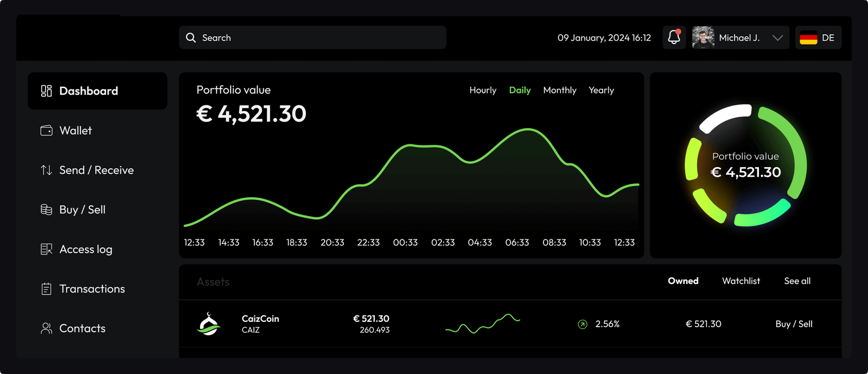Open the DE language selector
868x374 pixels.
coord(818,37)
